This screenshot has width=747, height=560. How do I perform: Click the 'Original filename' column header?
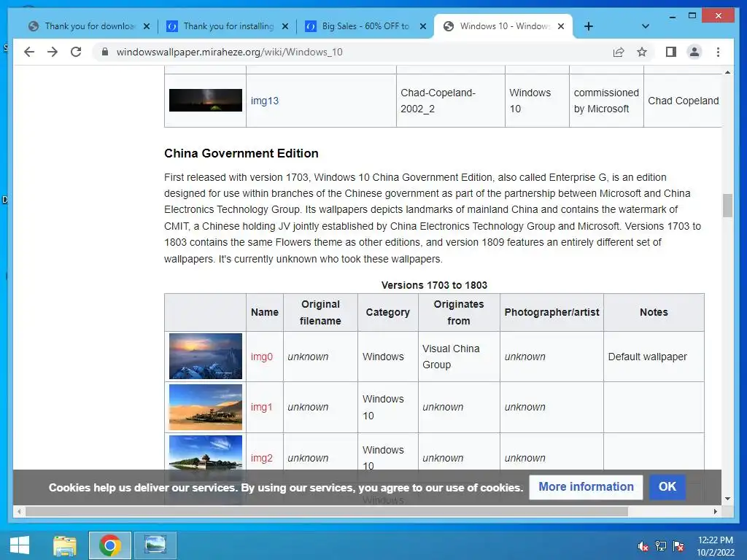click(320, 312)
